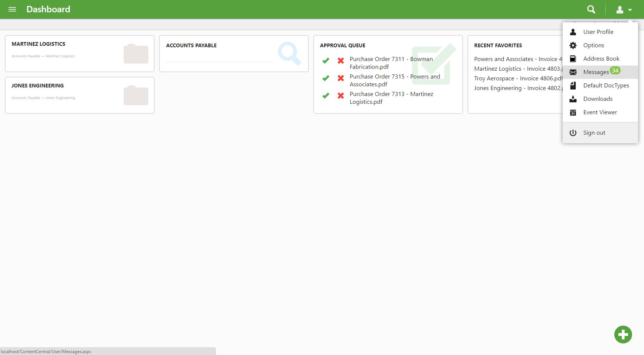644x355 pixels.
Task: Click the Accounts Payable search input field
Action: pyautogui.click(x=219, y=57)
